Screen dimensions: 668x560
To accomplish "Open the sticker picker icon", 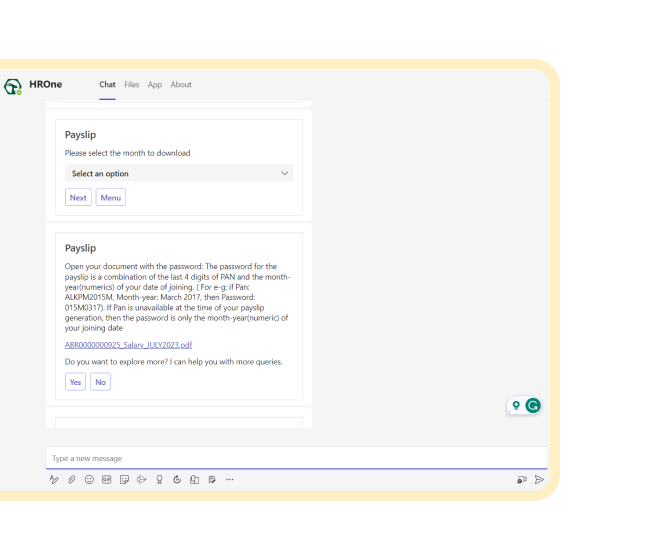I will [124, 480].
